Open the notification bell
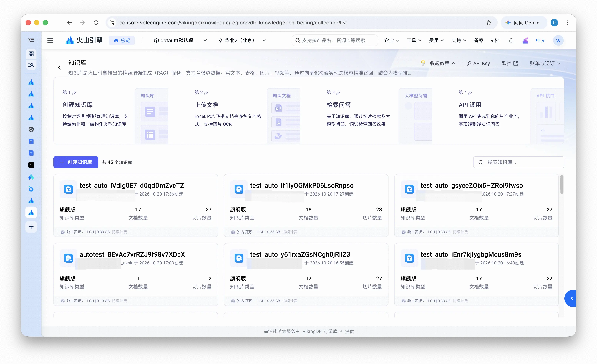This screenshot has height=364, width=597. point(511,40)
